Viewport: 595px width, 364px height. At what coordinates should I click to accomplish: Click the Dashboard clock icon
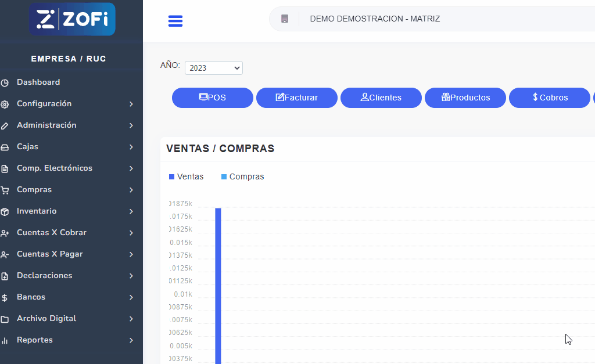coord(5,82)
